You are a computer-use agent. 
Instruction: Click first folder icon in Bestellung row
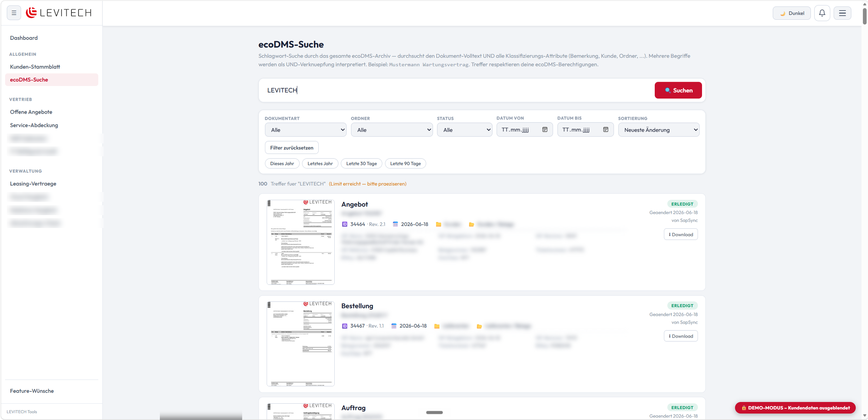coord(437,326)
